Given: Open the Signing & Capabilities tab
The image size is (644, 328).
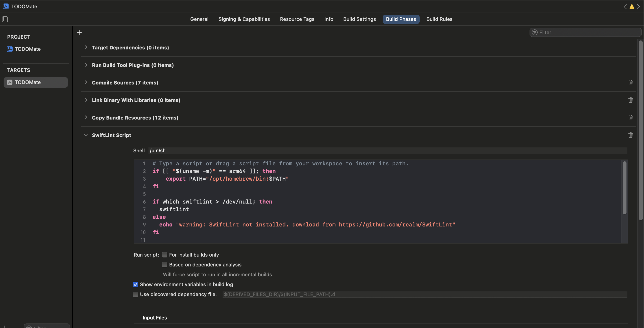Looking at the screenshot, I should [x=244, y=19].
